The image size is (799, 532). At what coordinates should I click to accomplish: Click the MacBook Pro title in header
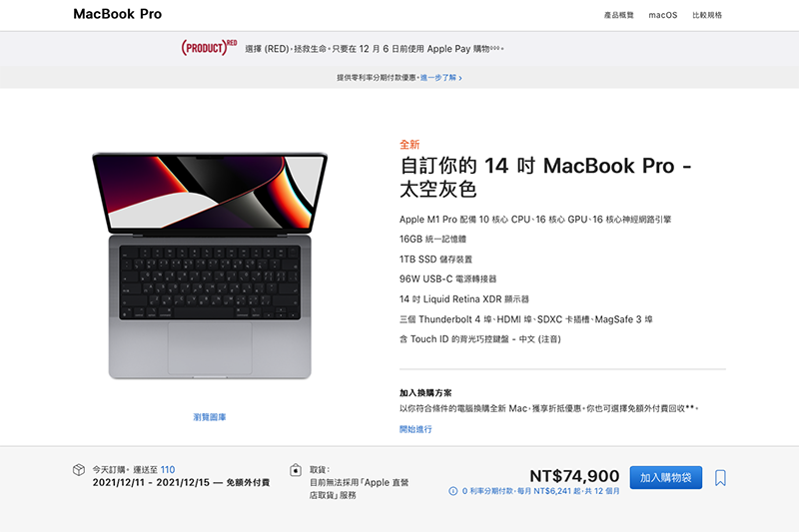(117, 14)
